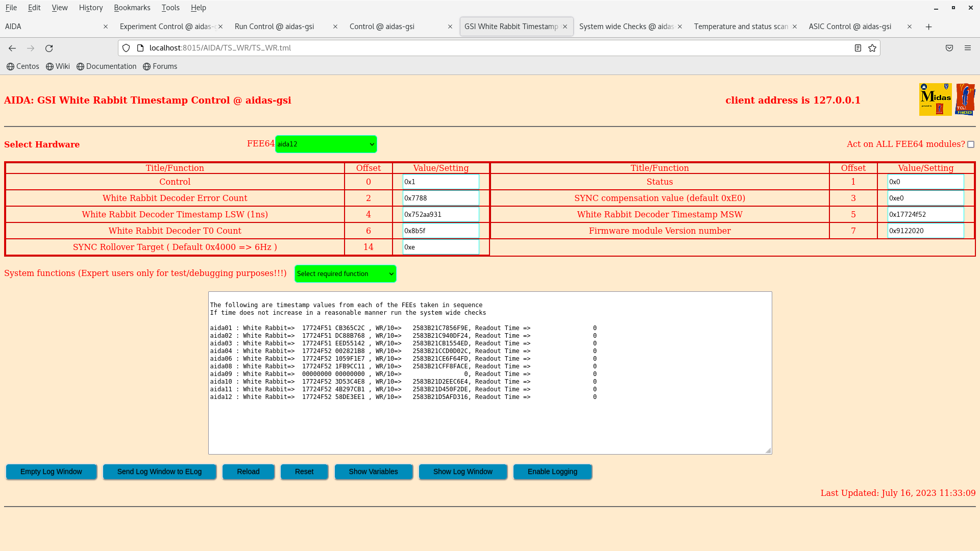The image size is (980, 551).
Task: Click the Midas logo image
Action: [x=935, y=99]
